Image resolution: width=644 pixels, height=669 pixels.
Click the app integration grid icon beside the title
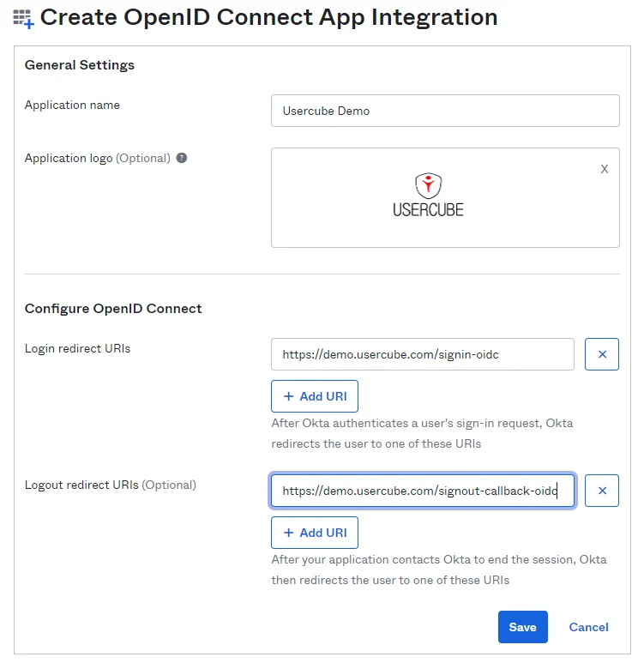point(23,19)
